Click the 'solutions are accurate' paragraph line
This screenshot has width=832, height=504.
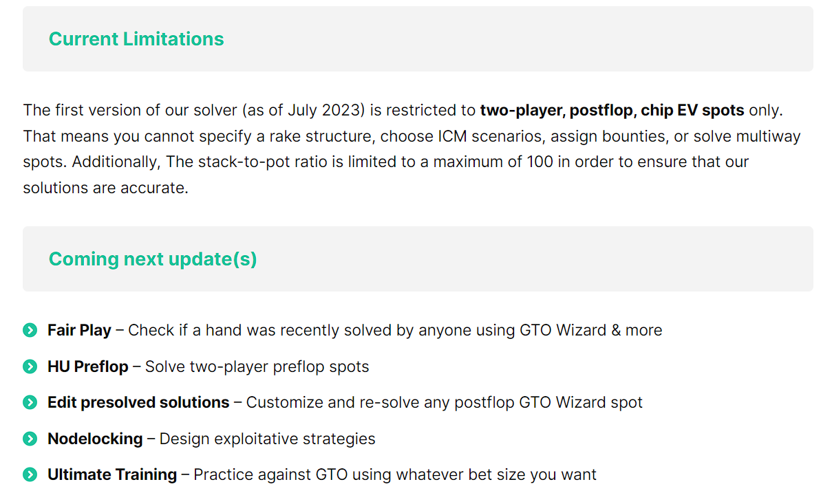[x=105, y=188]
